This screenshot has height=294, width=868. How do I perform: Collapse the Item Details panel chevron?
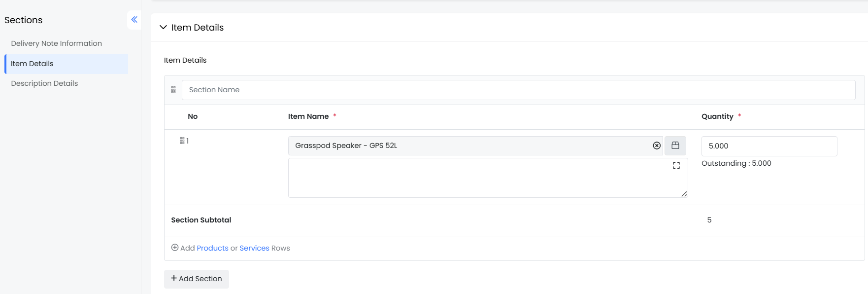coord(163,28)
